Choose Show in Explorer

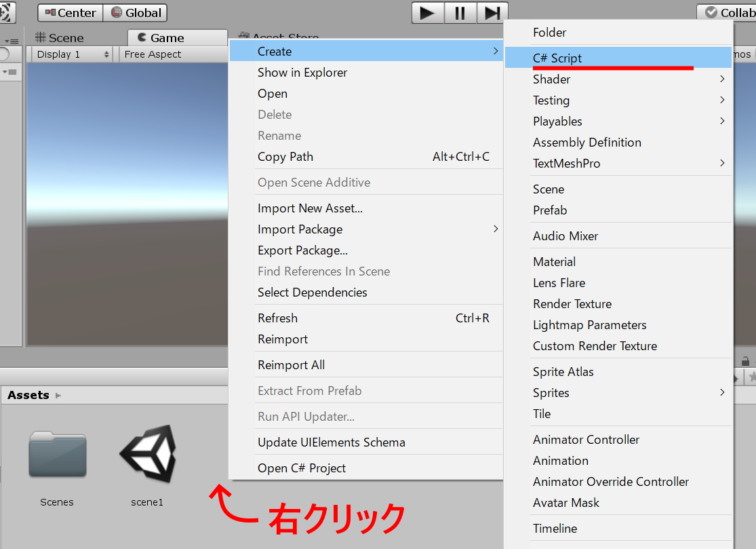[x=365, y=73]
